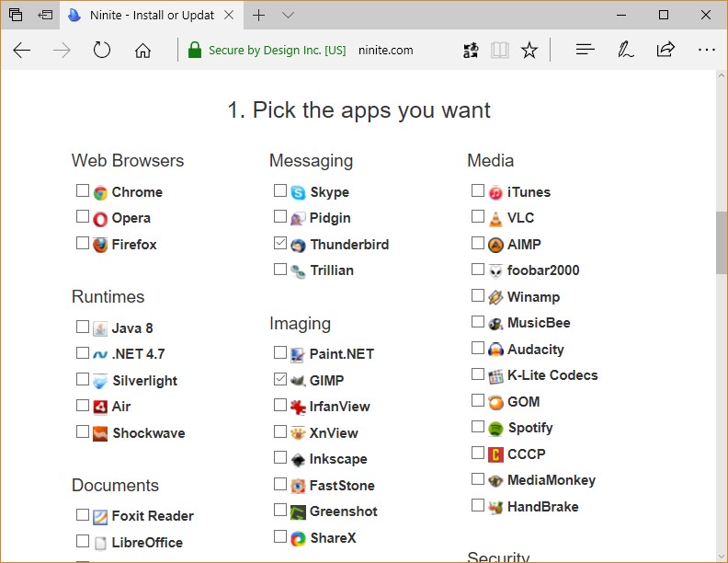Click the set tabs aside icon

[45, 16]
